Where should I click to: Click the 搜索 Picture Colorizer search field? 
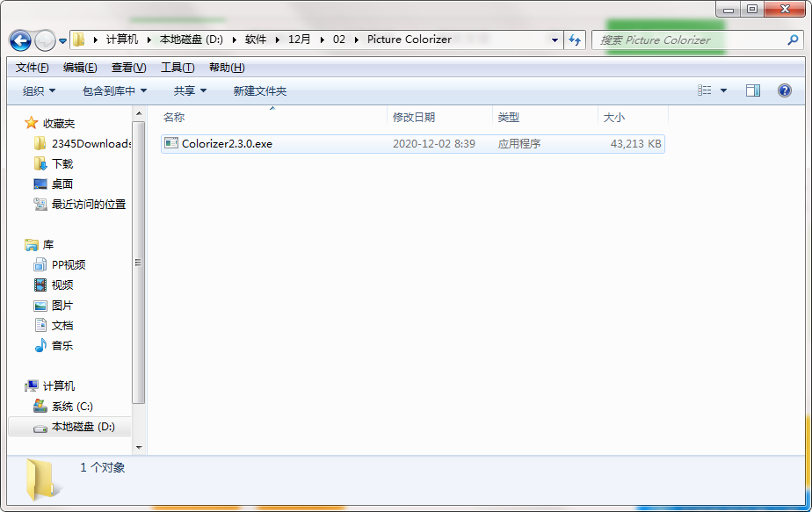click(x=697, y=40)
